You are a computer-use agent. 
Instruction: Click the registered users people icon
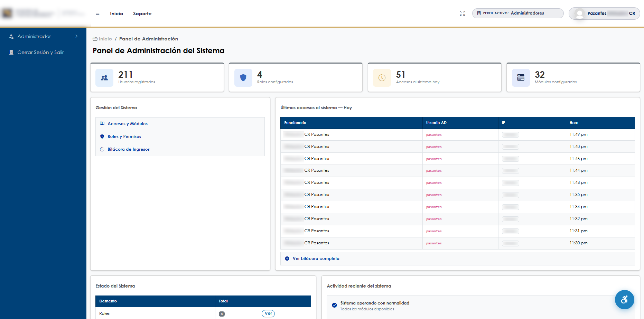coord(104,78)
